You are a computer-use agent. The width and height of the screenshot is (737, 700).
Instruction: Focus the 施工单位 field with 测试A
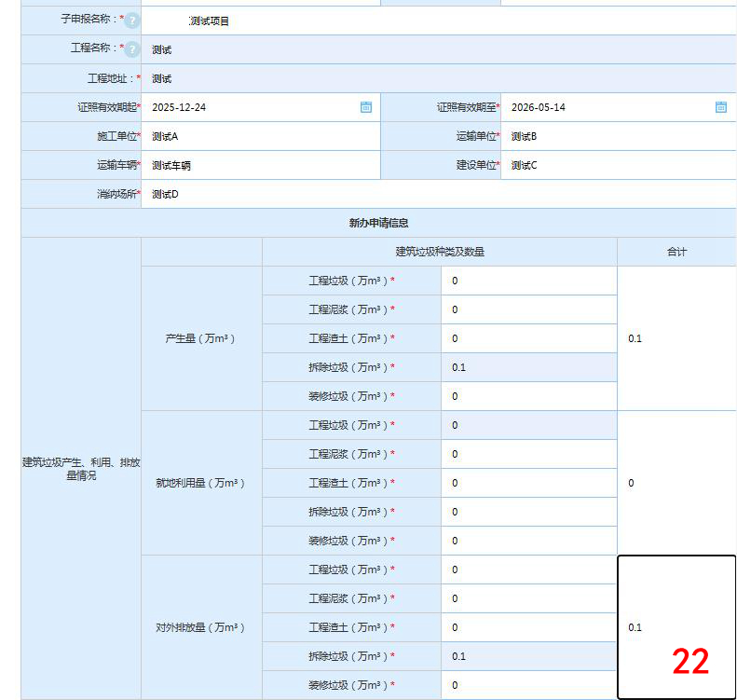pyautogui.click(x=261, y=136)
